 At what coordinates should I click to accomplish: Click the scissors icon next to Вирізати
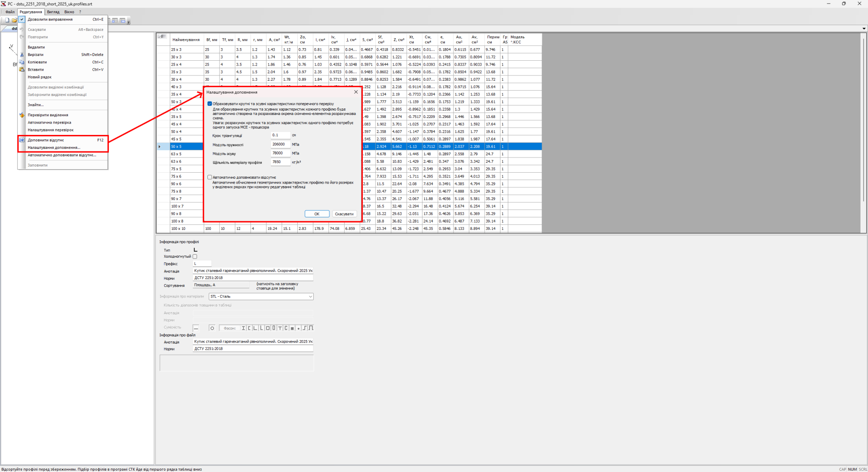click(x=22, y=55)
